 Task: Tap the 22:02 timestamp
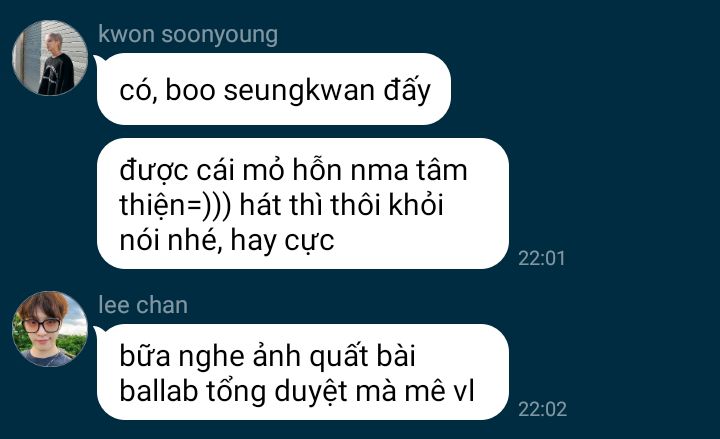[x=542, y=409]
